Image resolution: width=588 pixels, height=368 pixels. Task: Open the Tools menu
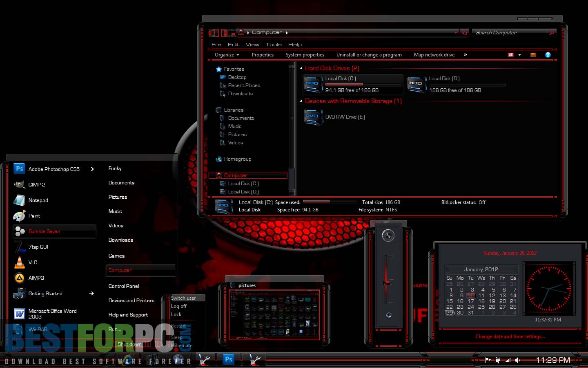(x=274, y=45)
